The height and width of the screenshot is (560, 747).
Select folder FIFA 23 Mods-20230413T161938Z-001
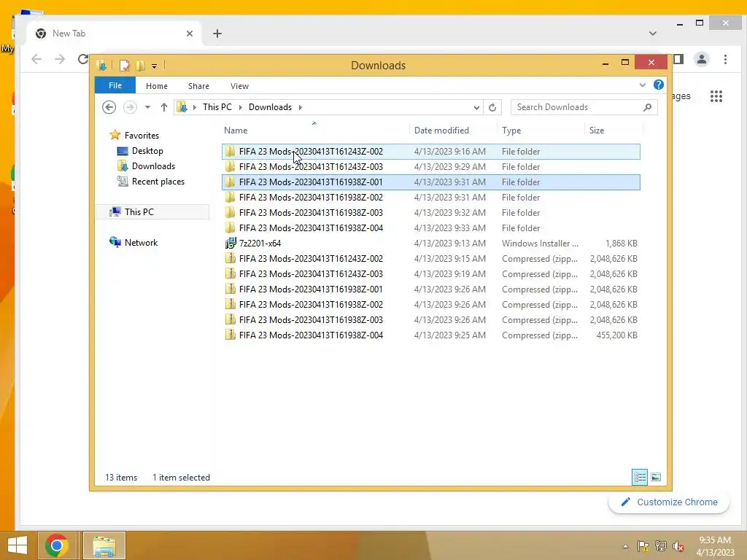(430, 182)
